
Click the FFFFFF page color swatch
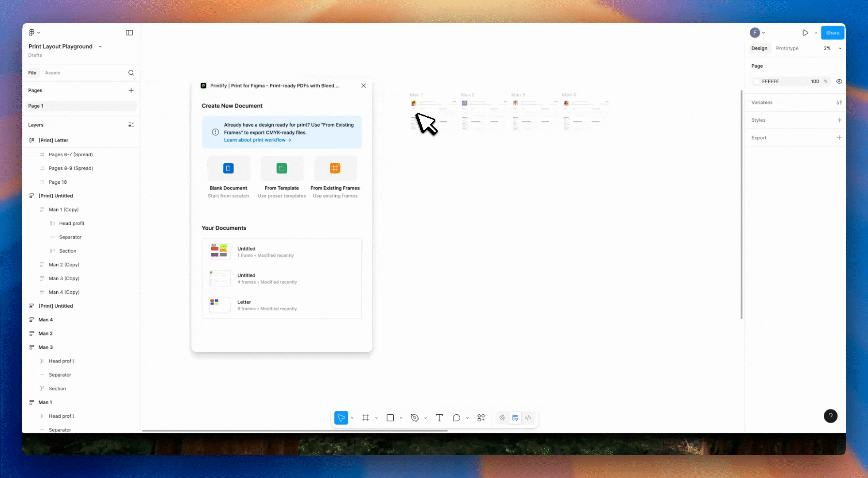(x=757, y=81)
